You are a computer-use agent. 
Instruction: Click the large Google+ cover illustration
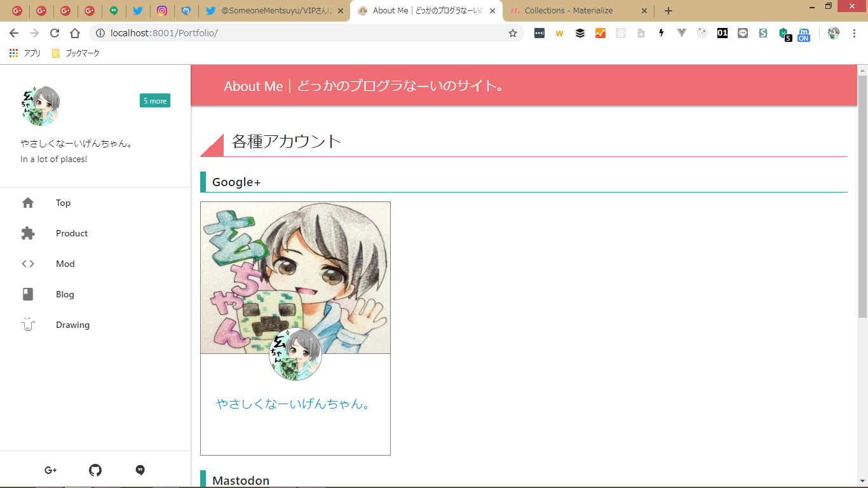coord(295,277)
